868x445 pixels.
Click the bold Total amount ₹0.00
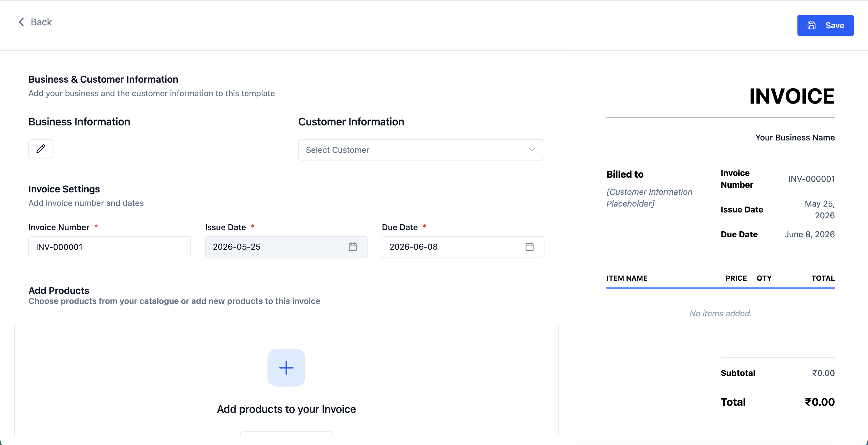[820, 402]
